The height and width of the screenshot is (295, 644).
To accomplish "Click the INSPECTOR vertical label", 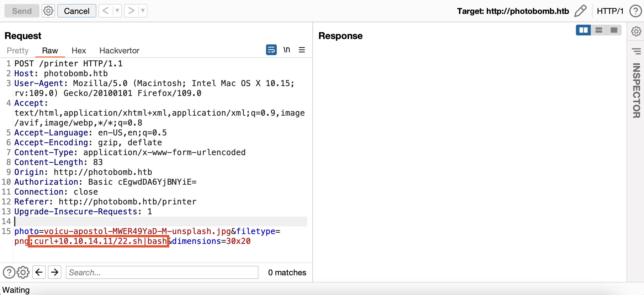I will (x=636, y=90).
